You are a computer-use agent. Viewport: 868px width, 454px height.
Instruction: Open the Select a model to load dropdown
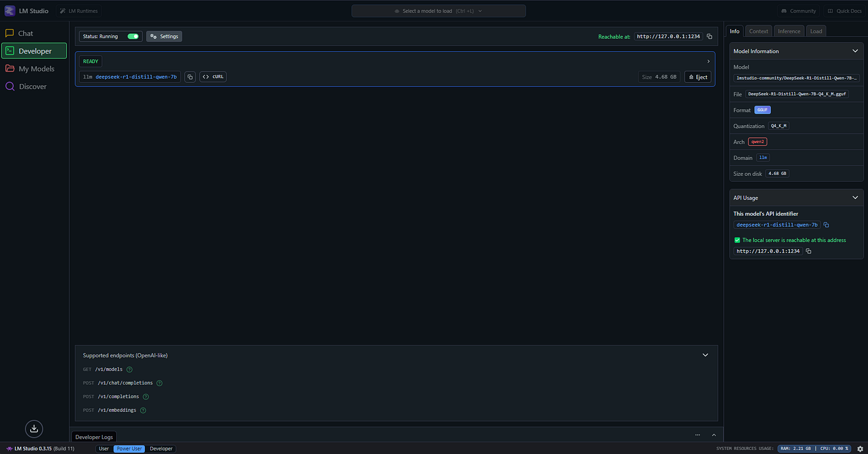[439, 10]
